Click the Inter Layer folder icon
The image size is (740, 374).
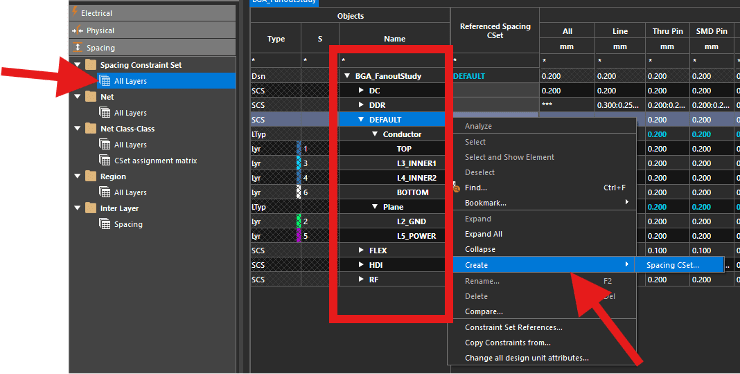tap(91, 208)
